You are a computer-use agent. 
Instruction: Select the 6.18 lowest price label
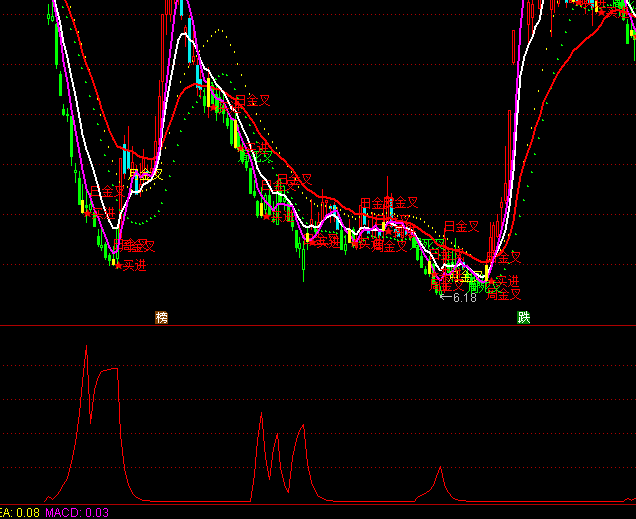click(x=464, y=297)
